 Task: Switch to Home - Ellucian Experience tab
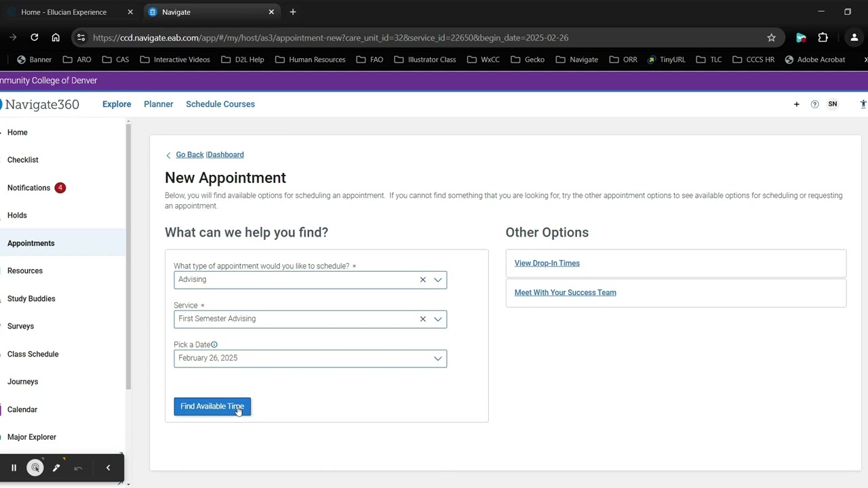(x=64, y=12)
